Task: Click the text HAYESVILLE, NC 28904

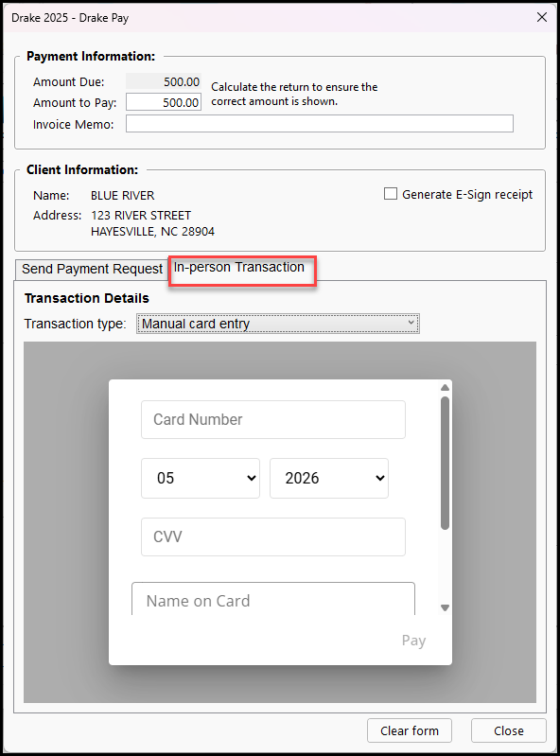Action: point(153,232)
